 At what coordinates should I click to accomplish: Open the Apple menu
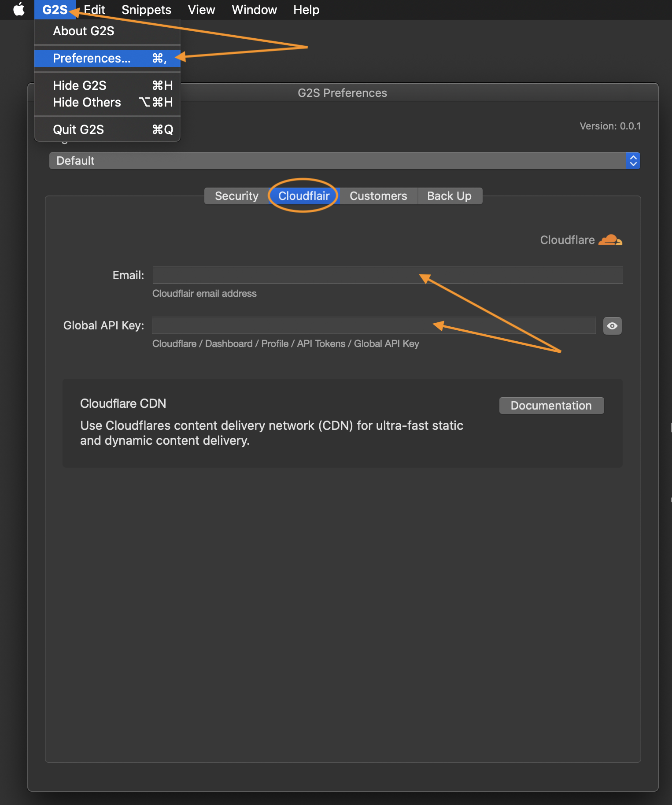pyautogui.click(x=19, y=10)
